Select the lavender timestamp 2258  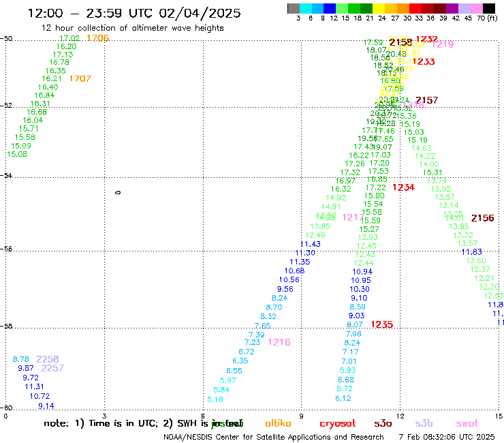pyautogui.click(x=48, y=359)
